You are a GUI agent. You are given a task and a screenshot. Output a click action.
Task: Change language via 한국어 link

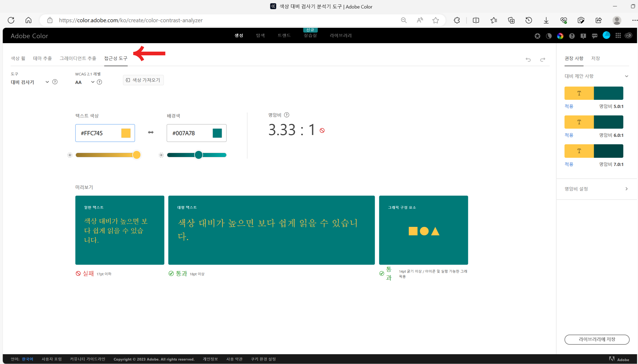(27, 359)
